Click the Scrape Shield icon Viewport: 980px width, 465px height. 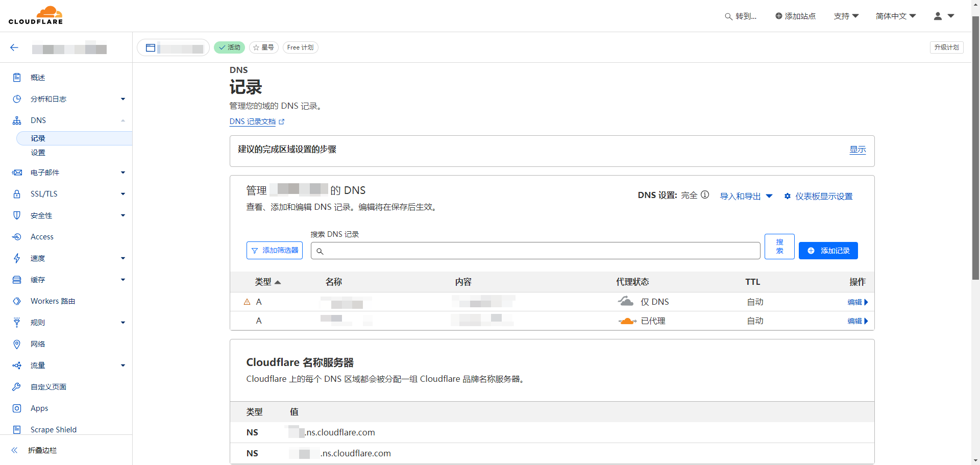tap(17, 430)
